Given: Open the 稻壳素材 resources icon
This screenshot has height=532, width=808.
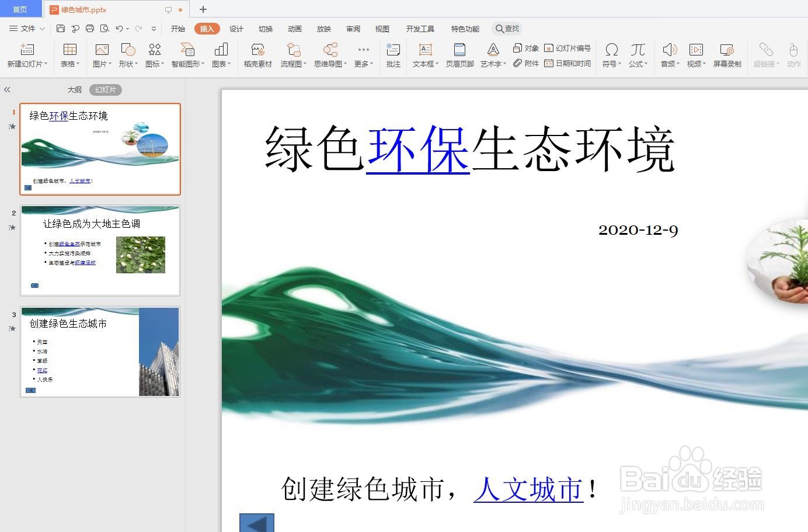Looking at the screenshot, I should tap(258, 49).
